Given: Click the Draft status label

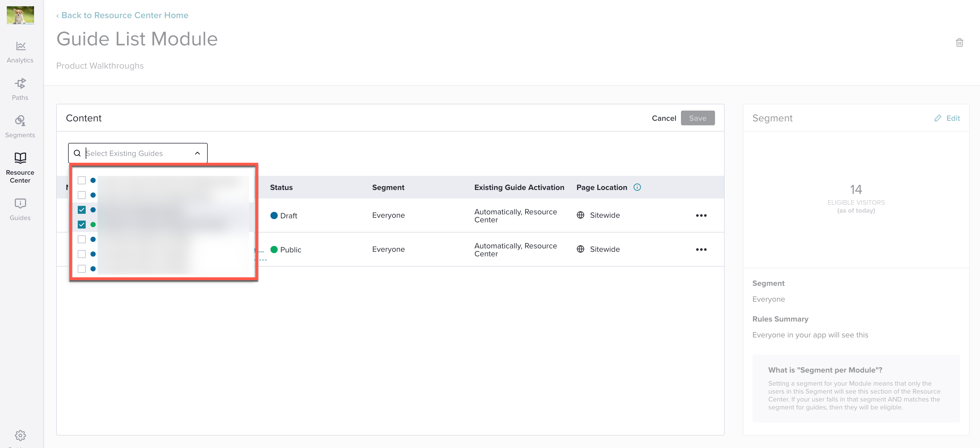Looking at the screenshot, I should (288, 215).
